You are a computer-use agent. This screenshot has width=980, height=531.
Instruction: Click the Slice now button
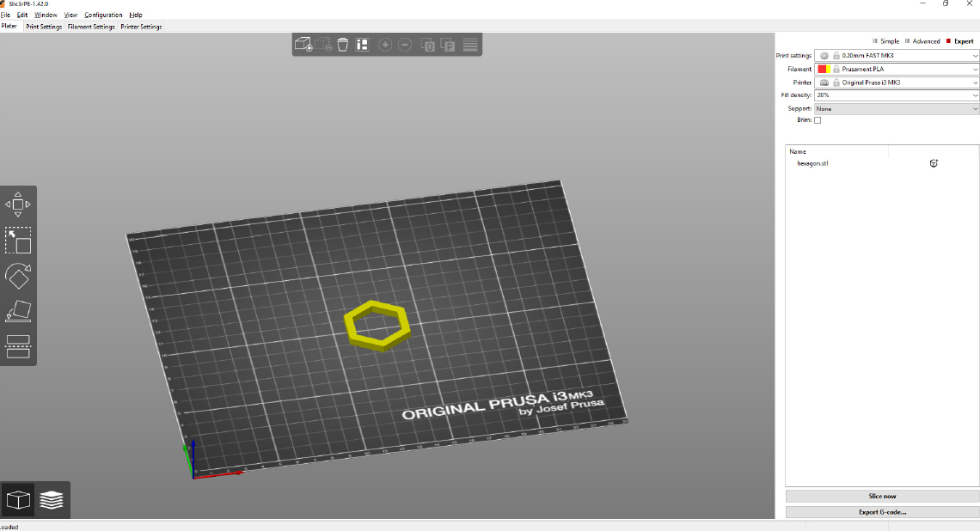882,497
